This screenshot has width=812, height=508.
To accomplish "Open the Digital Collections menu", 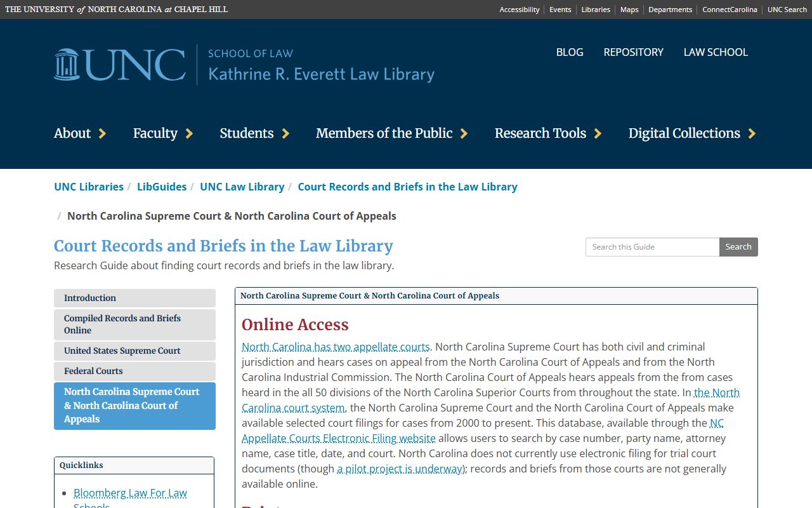I will click(684, 133).
